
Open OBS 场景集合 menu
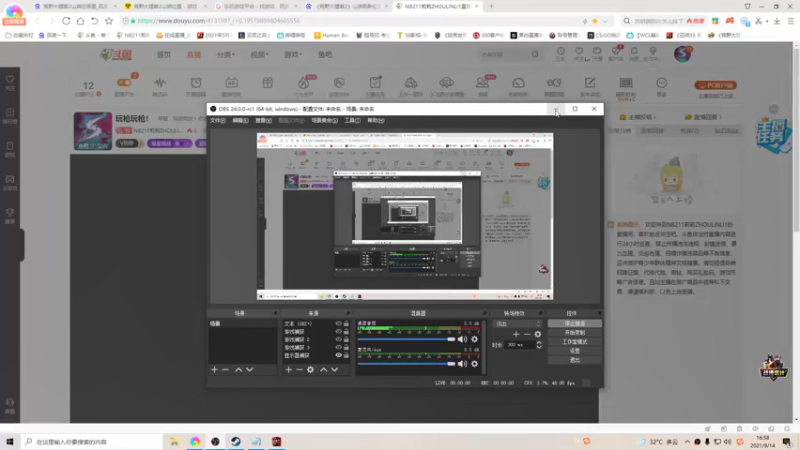tap(324, 120)
